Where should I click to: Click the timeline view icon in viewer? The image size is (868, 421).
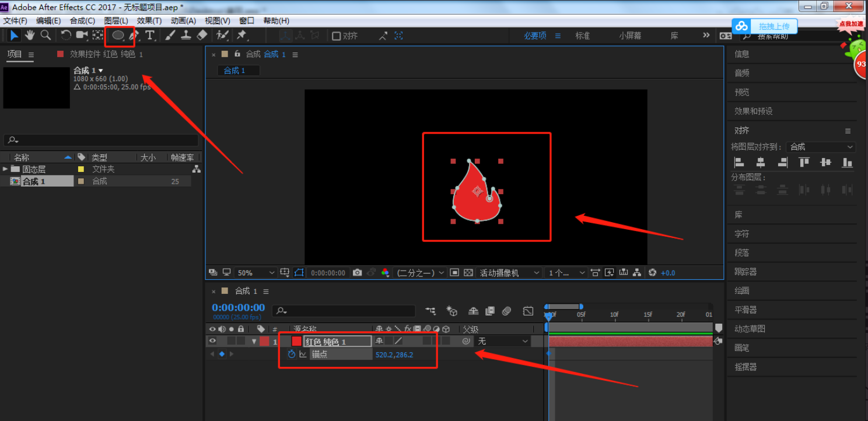tap(624, 272)
